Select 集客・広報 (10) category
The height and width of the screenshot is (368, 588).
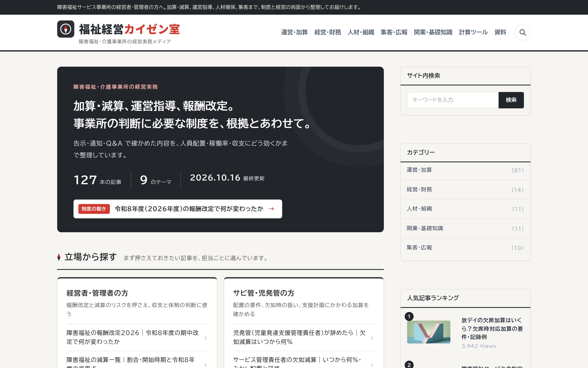(x=465, y=248)
